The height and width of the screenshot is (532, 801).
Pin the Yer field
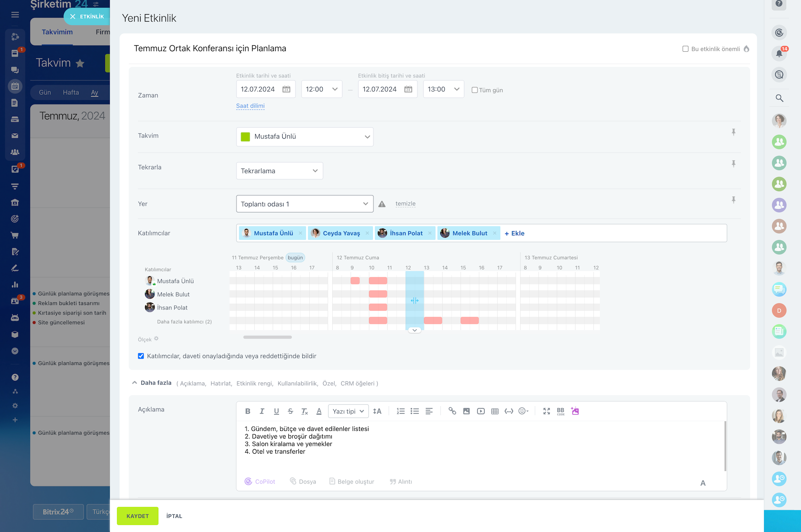(733, 200)
